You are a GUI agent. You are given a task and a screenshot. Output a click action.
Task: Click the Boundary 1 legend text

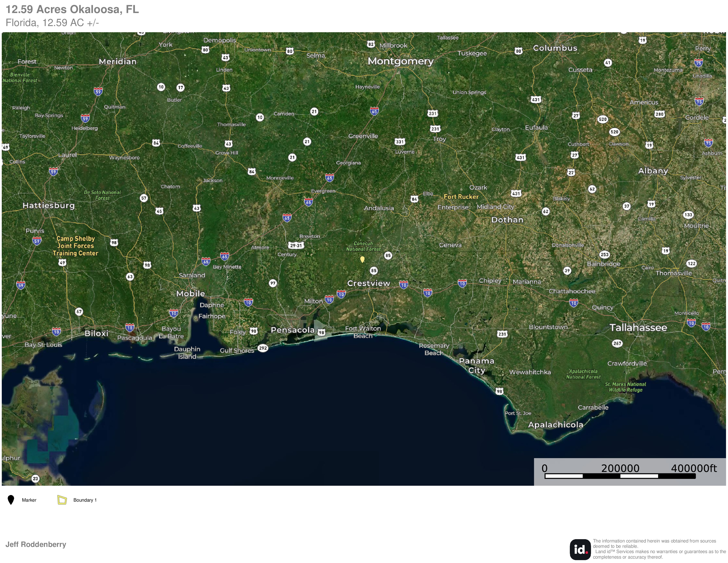point(85,500)
